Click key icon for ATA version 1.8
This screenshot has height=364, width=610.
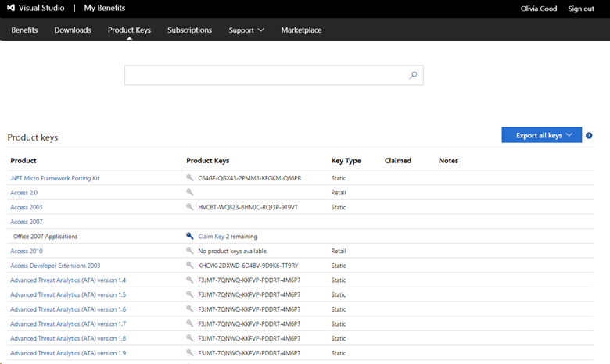coord(189,338)
